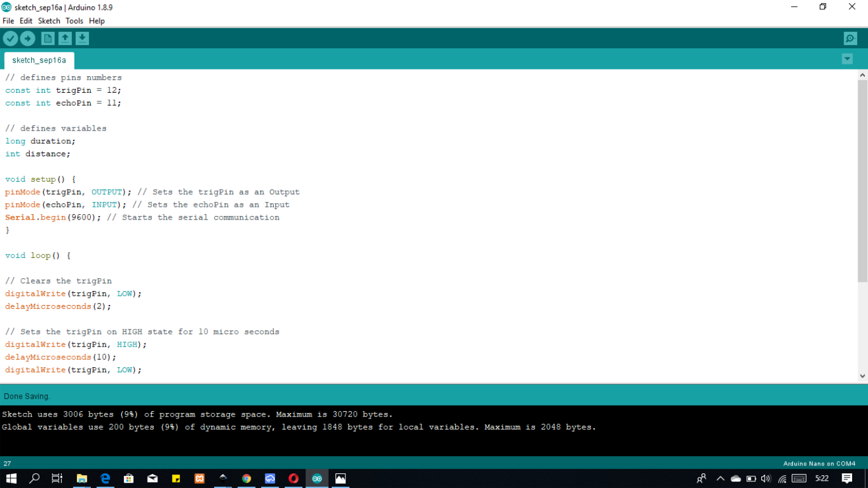Click 'Global variables use 200 bytes' console line
The width and height of the screenshot is (868, 488).
click(299, 427)
